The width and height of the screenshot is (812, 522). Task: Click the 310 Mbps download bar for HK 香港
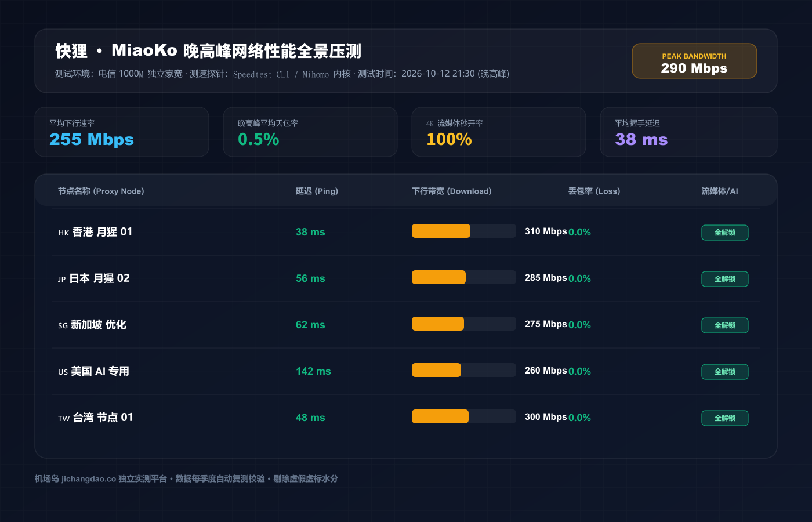[464, 231]
